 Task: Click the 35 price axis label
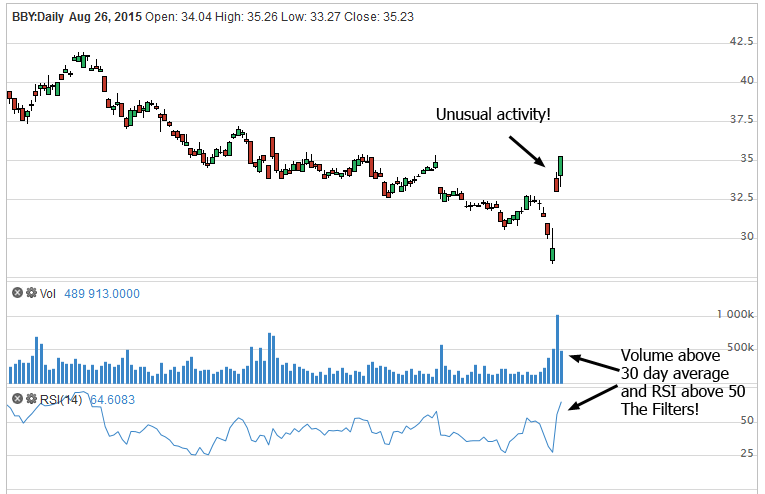(747, 158)
